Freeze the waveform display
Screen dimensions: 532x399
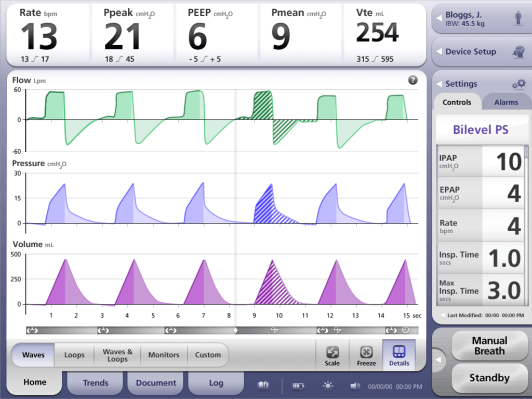pyautogui.click(x=366, y=355)
